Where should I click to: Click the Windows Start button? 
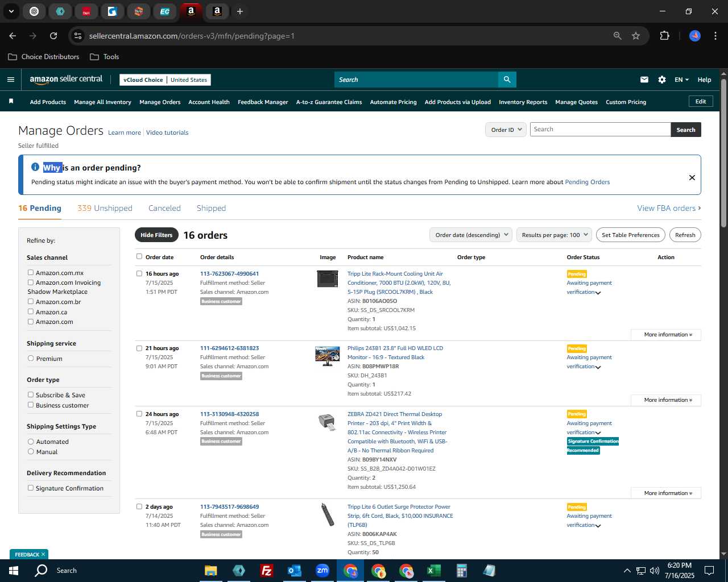pyautogui.click(x=14, y=571)
